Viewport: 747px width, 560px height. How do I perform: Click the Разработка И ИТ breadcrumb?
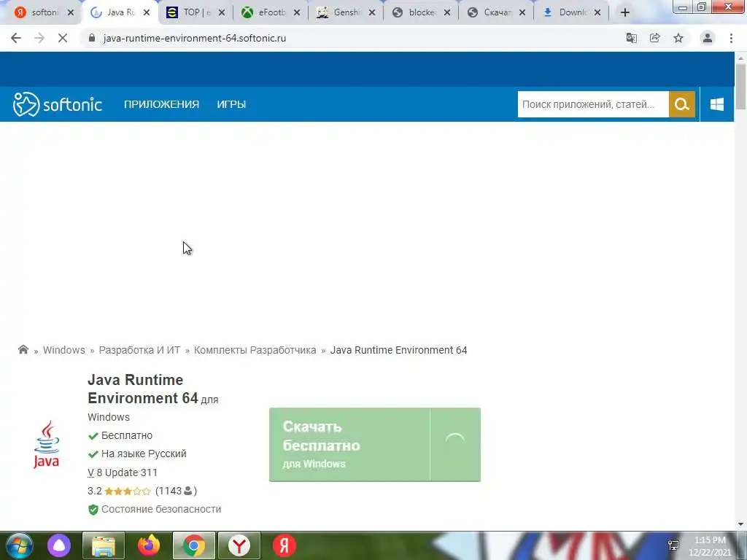coord(139,350)
